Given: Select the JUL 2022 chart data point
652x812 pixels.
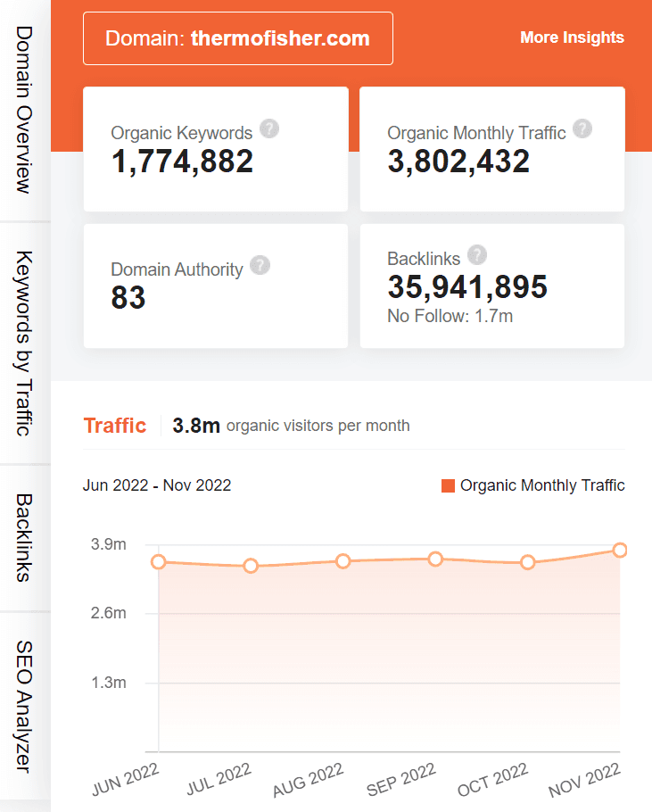Looking at the screenshot, I should click(251, 566).
